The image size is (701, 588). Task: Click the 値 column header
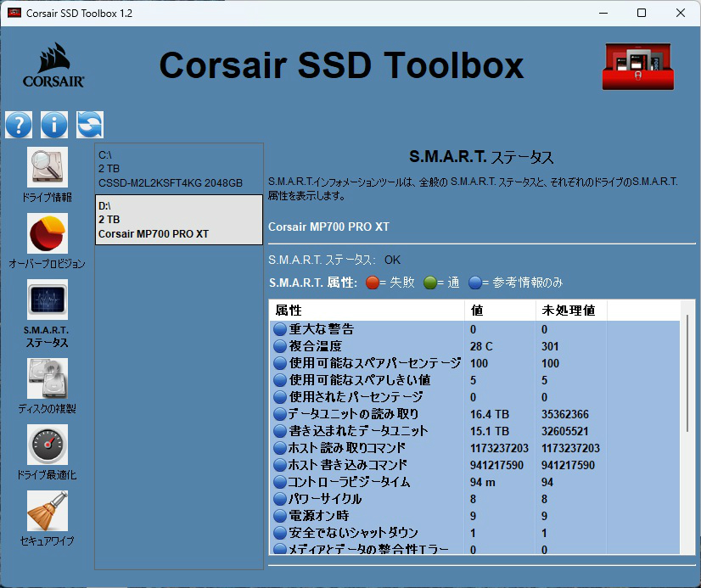pyautogui.click(x=500, y=311)
